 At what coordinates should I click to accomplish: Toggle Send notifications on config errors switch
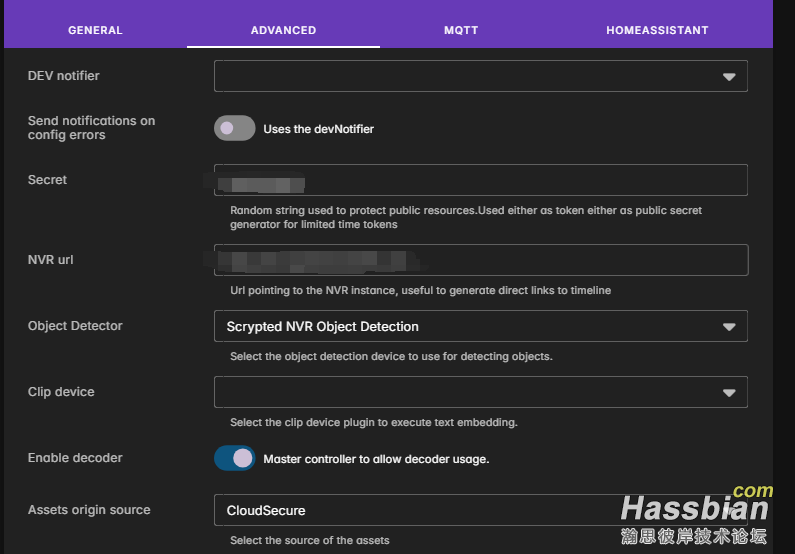coord(234,128)
